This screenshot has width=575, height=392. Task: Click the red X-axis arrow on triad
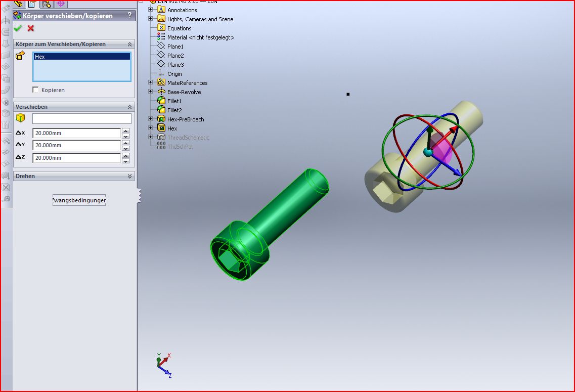pos(454,129)
